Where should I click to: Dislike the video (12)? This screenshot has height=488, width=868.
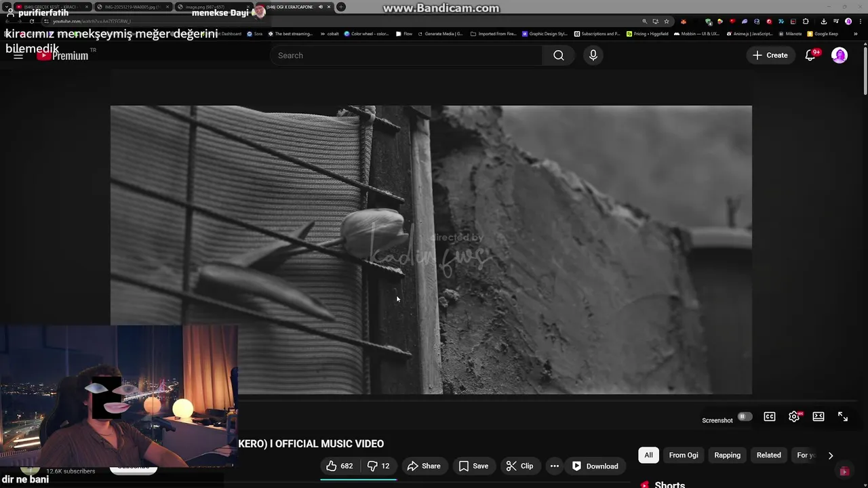point(378,466)
